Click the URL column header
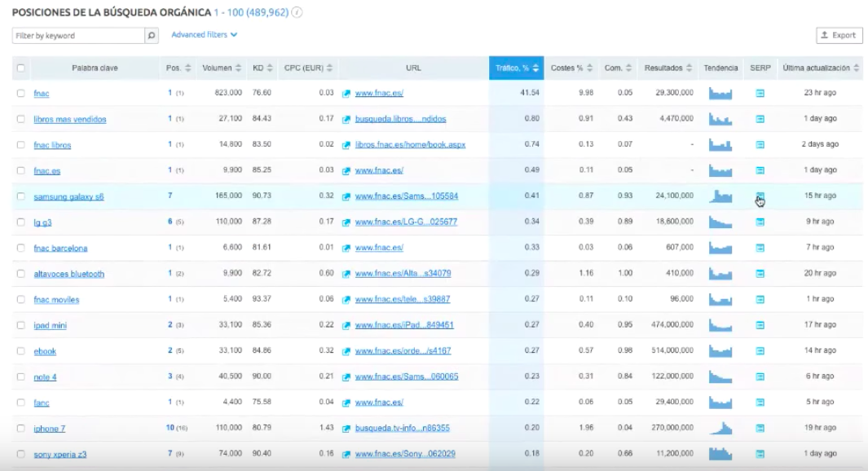 pyautogui.click(x=413, y=68)
